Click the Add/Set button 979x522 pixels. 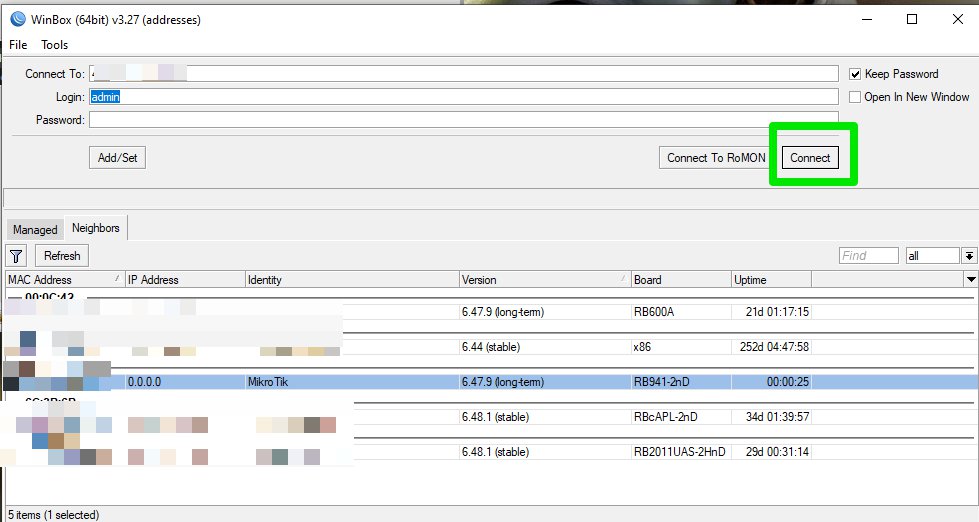coord(117,158)
